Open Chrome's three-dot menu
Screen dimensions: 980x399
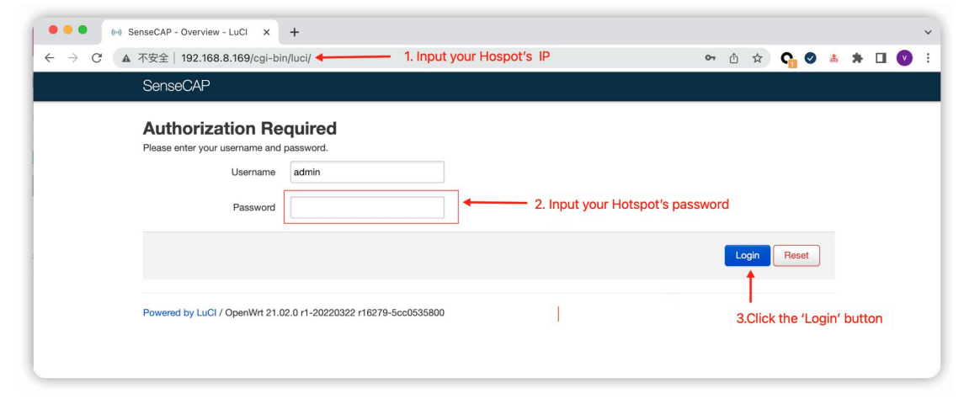[x=928, y=58]
